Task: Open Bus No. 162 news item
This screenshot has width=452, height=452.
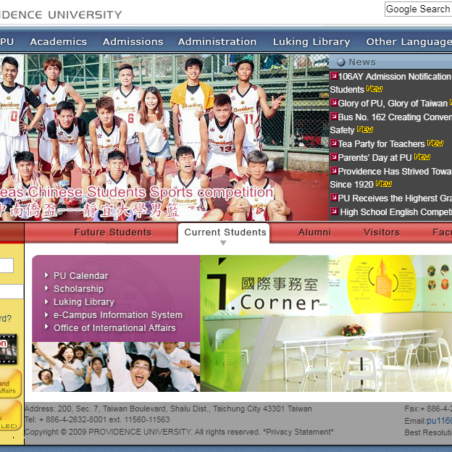Action: tap(395, 117)
